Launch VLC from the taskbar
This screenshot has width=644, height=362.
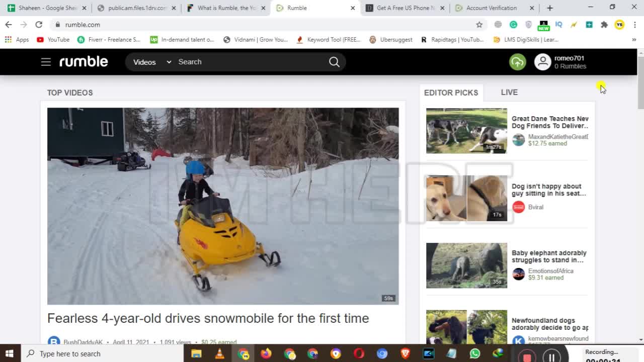click(x=219, y=353)
